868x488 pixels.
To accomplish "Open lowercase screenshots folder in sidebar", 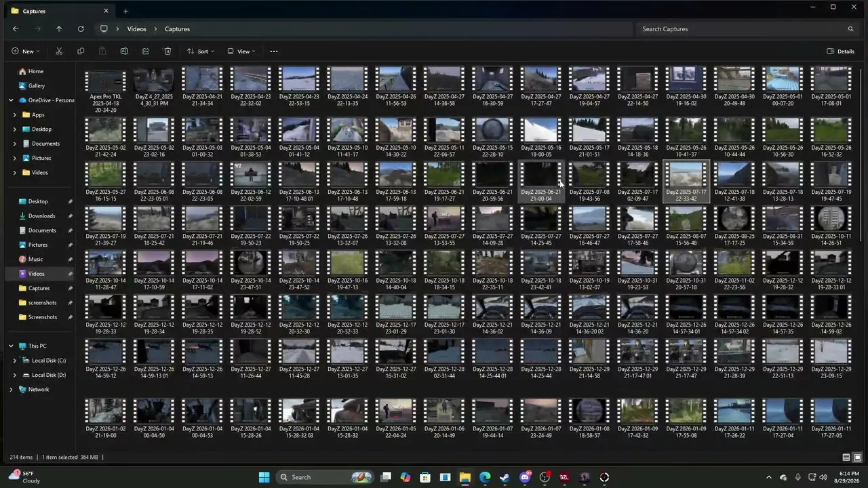I will coord(42,303).
